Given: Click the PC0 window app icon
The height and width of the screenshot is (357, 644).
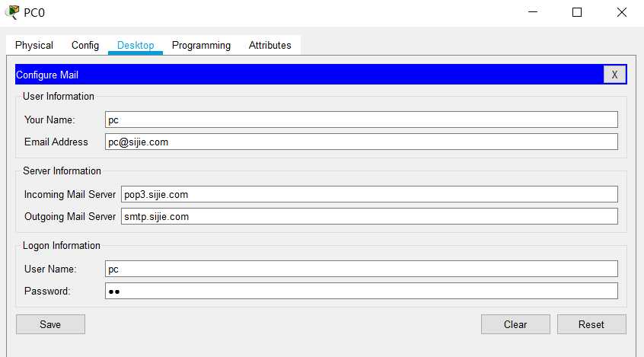Looking at the screenshot, I should [x=12, y=12].
